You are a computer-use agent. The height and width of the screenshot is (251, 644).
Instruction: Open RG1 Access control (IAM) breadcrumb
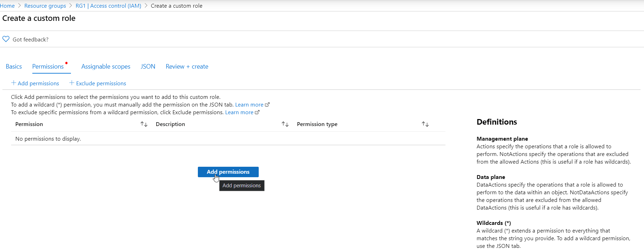[108, 6]
